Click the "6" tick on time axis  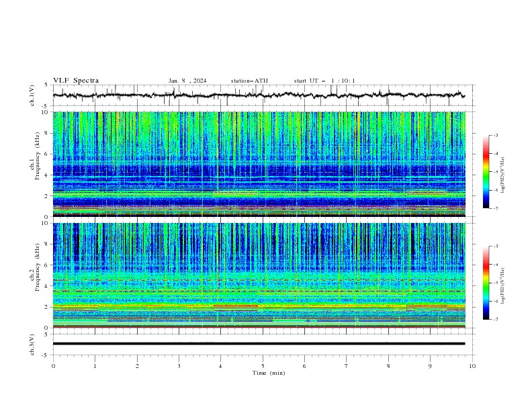pos(304,366)
